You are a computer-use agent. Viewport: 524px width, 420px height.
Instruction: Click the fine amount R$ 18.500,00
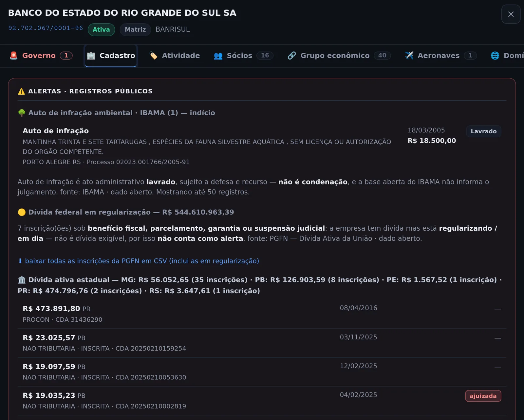[432, 141]
